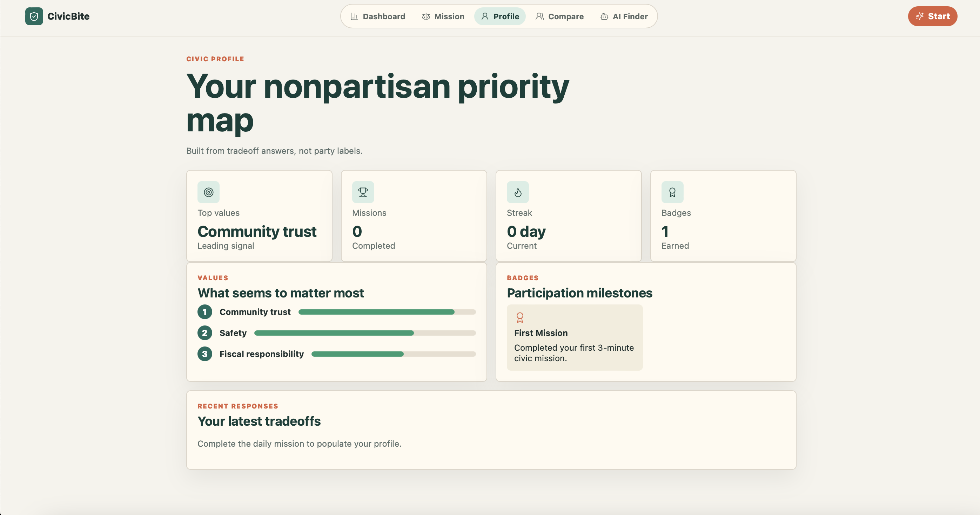The height and width of the screenshot is (515, 980).
Task: Click the ribbon icon on Badges card
Action: point(672,192)
